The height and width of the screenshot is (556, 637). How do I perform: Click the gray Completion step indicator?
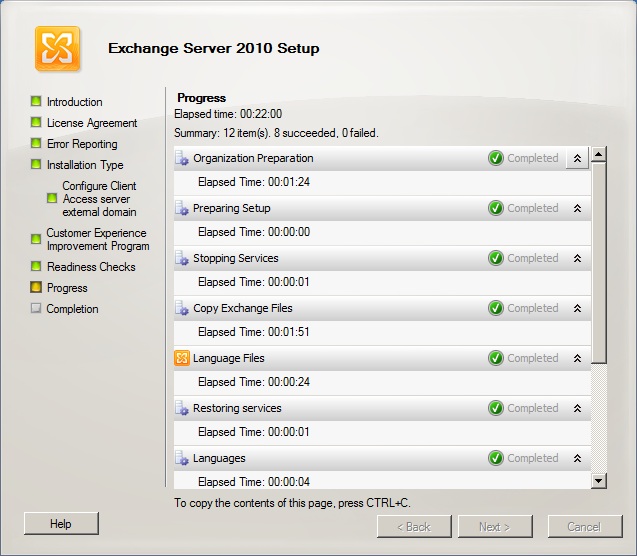(36, 308)
